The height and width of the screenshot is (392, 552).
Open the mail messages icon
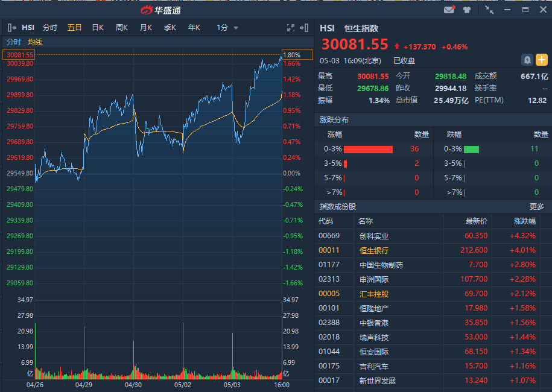[x=449, y=10]
